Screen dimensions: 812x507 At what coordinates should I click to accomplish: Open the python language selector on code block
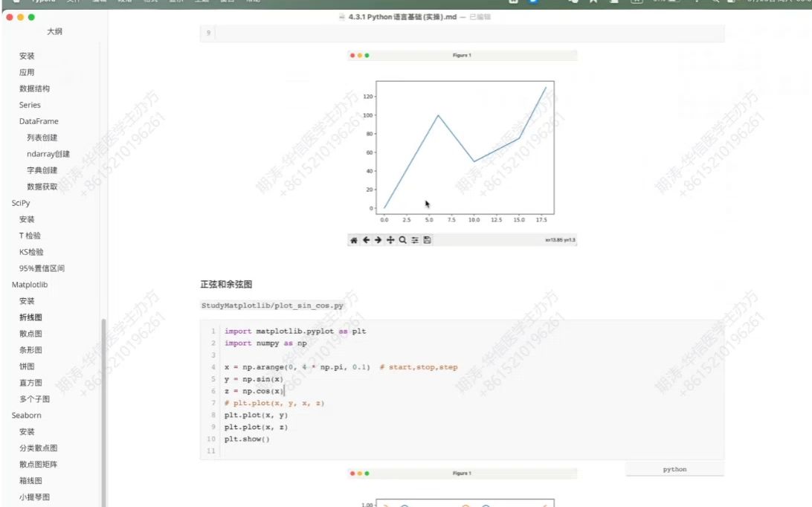(x=674, y=468)
